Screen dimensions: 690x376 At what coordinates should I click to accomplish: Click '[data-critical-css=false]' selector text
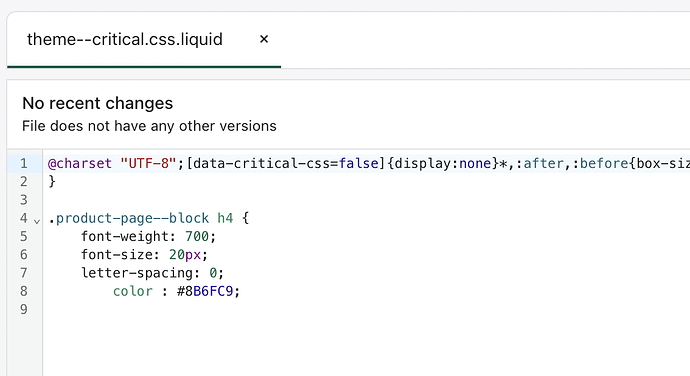[x=286, y=163]
